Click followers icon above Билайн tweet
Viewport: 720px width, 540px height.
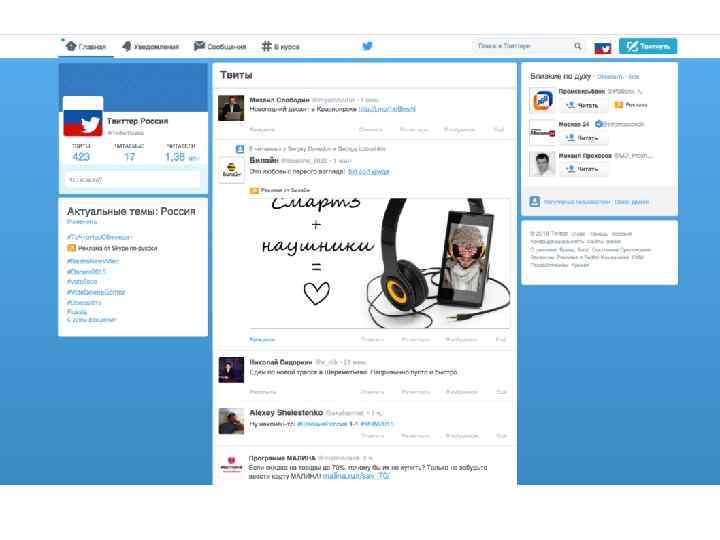tap(240, 149)
